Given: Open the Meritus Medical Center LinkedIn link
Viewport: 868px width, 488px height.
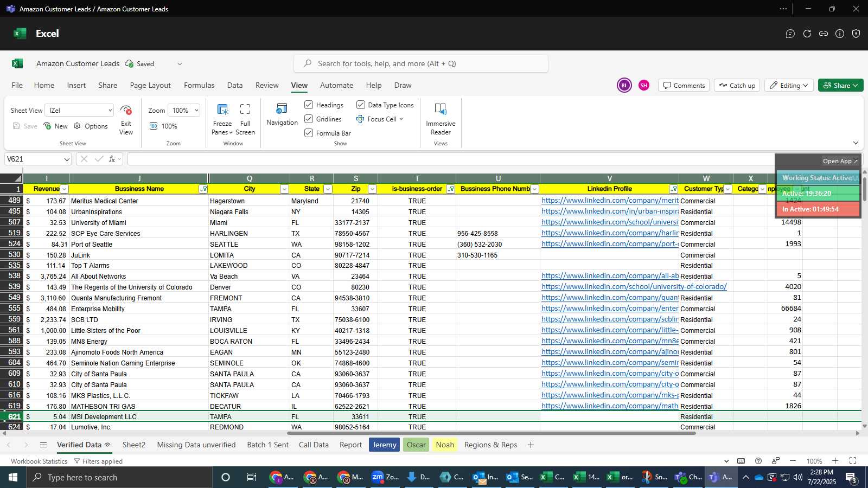Looking at the screenshot, I should click(610, 201).
